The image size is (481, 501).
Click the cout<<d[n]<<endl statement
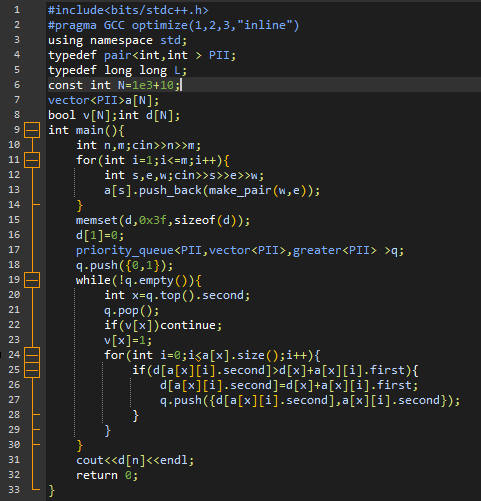pyautogui.click(x=135, y=460)
